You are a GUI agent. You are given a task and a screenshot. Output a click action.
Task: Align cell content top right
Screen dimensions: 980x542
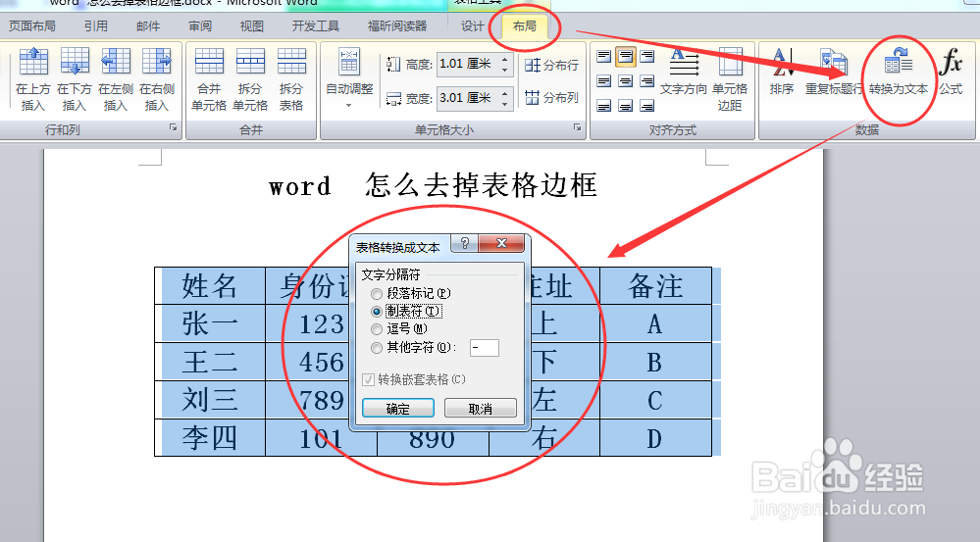click(x=646, y=57)
